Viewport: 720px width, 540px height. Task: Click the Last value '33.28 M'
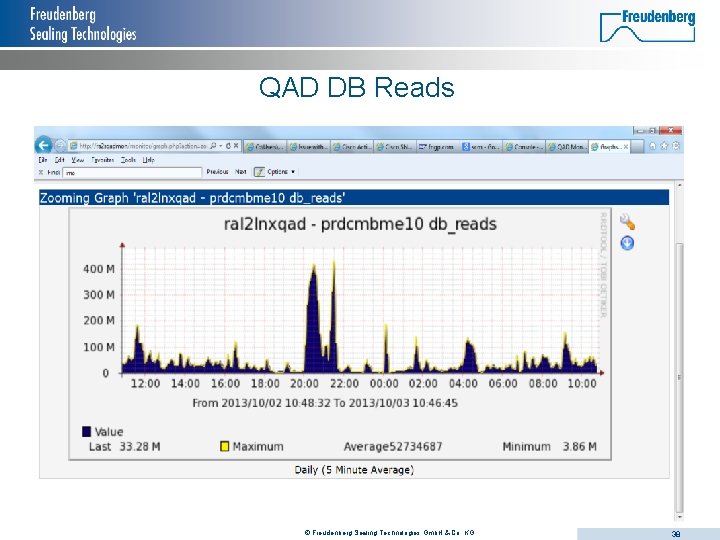140,446
